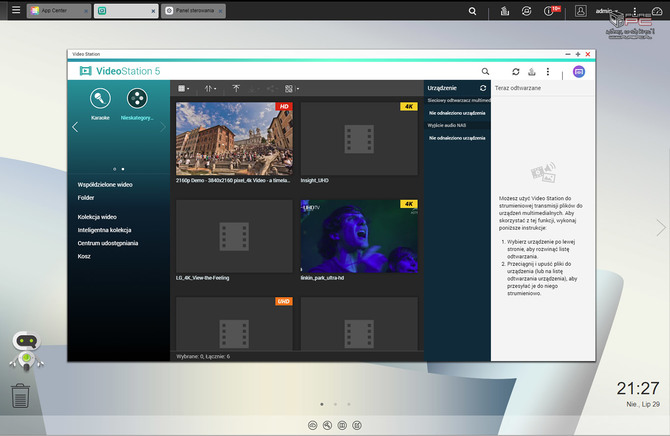670x436 pixels.
Task: Click status text Wybrane: 0, Łącznie: 6
Action: coord(203,356)
